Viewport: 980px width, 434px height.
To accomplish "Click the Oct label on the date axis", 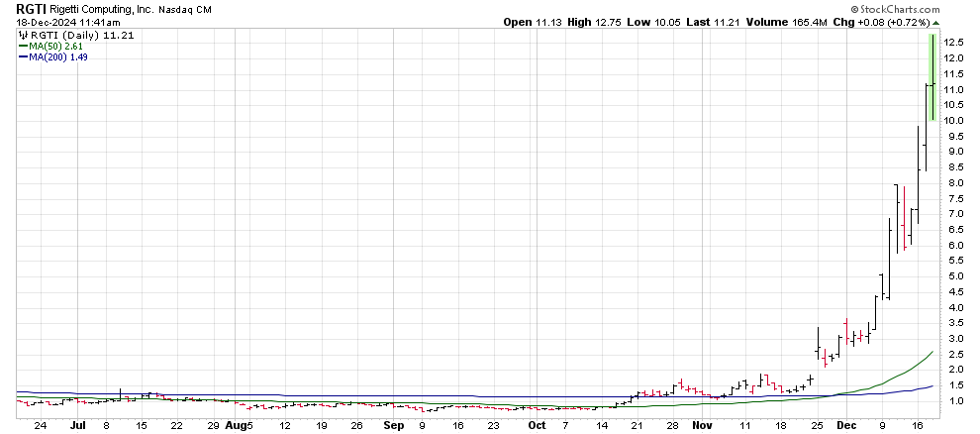I will pos(537,425).
